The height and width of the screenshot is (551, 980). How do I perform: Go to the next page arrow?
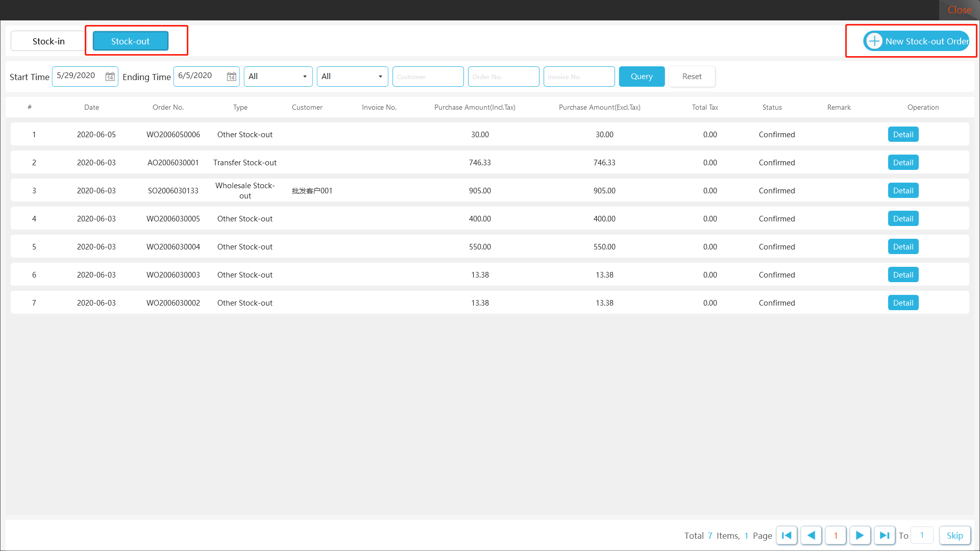click(860, 535)
